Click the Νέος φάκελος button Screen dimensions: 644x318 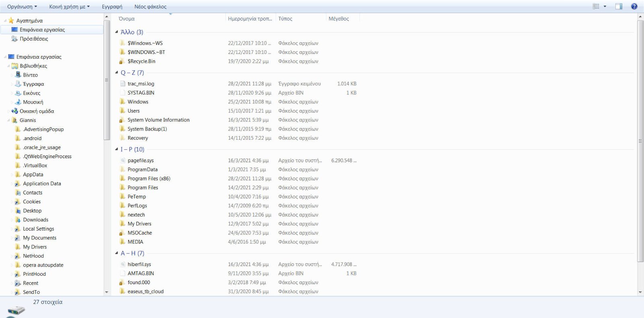[150, 6]
